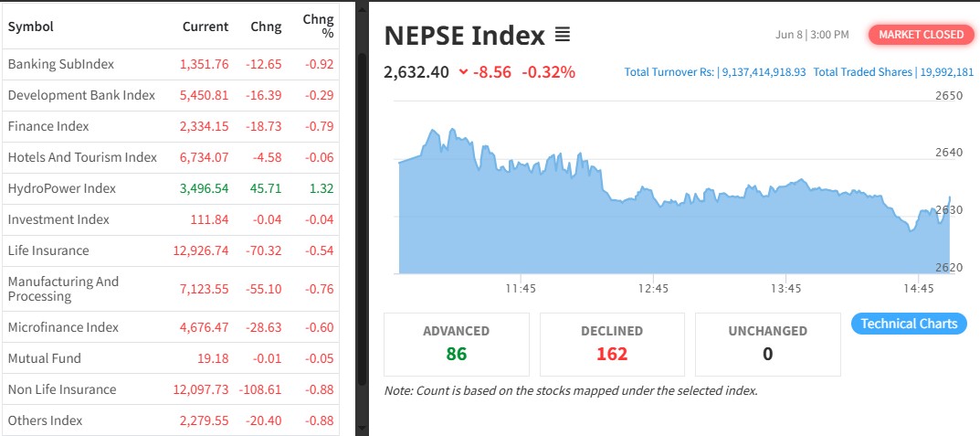The width and height of the screenshot is (980, 436).
Task: Open Non Life Insurance index
Action: (x=62, y=389)
